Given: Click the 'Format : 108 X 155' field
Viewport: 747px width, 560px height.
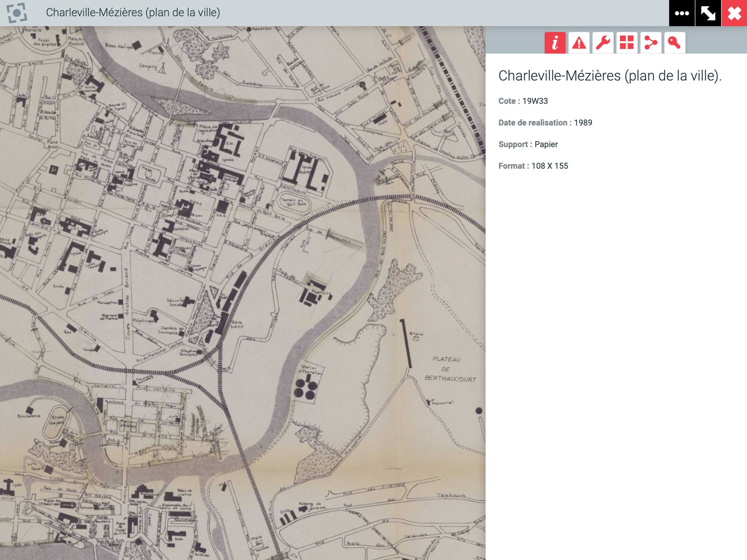Looking at the screenshot, I should [533, 166].
